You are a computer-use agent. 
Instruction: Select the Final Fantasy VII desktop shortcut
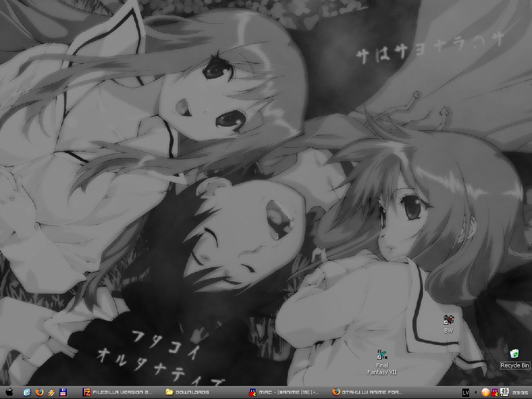click(382, 362)
